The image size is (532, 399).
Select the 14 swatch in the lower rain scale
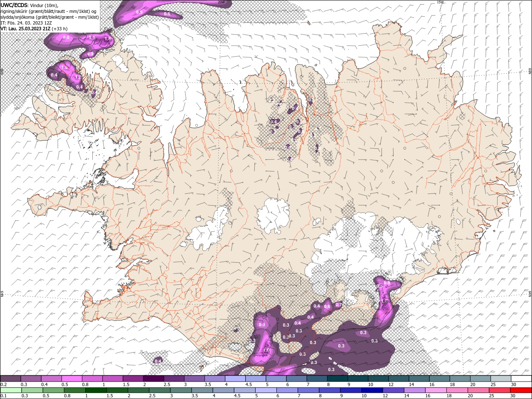point(414,390)
